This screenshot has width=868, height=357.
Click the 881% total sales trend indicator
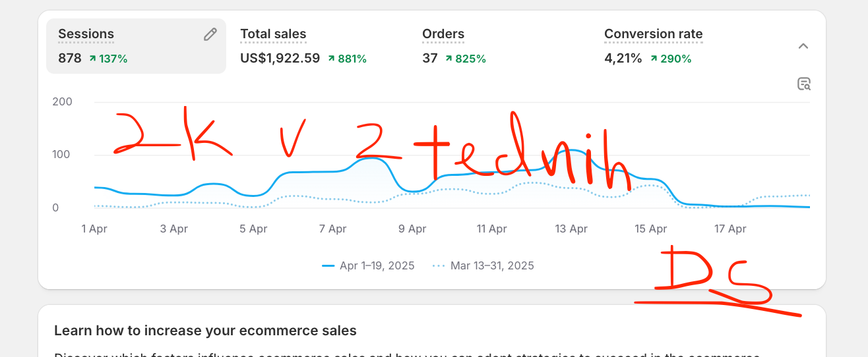click(x=347, y=59)
